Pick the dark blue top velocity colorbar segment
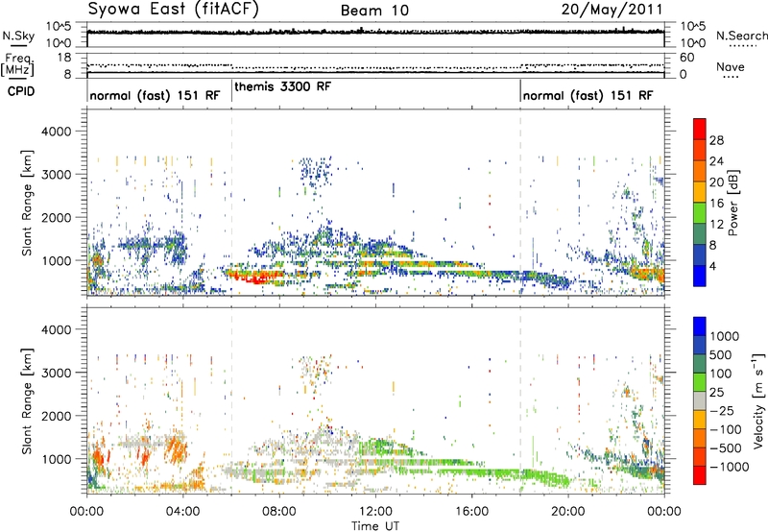This screenshot has width=768, height=532. pos(700,326)
